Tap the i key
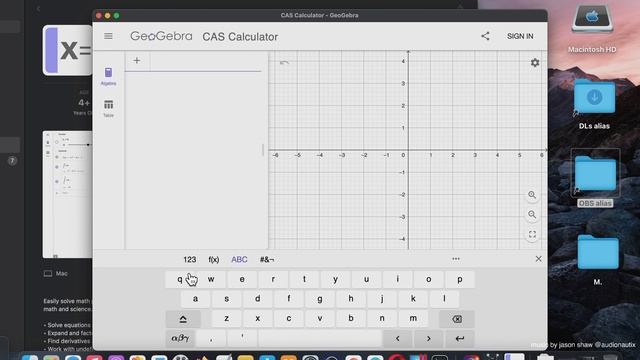 398,279
